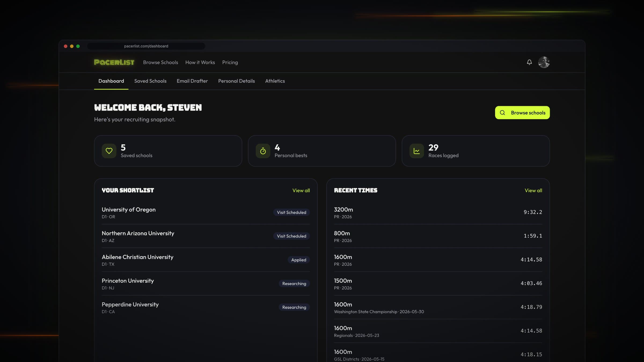The height and width of the screenshot is (362, 644).
Task: Open the 5 Saved schools stat card
Action: [x=168, y=151]
